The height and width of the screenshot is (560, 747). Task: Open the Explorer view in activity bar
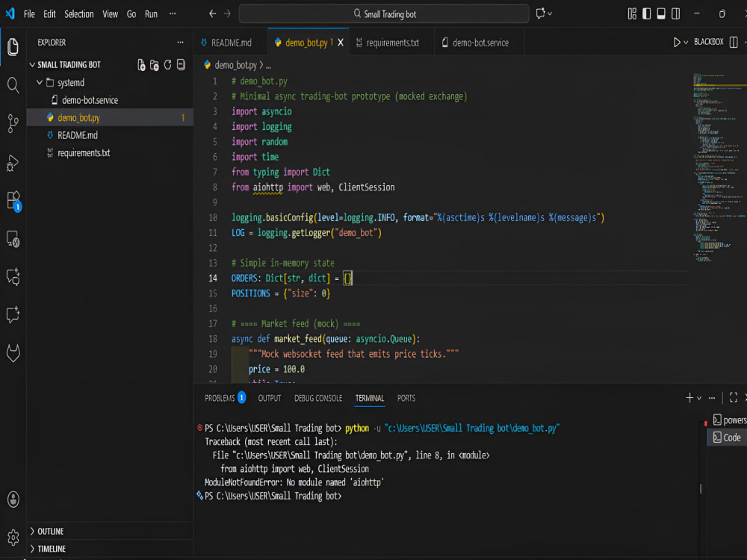(x=13, y=46)
